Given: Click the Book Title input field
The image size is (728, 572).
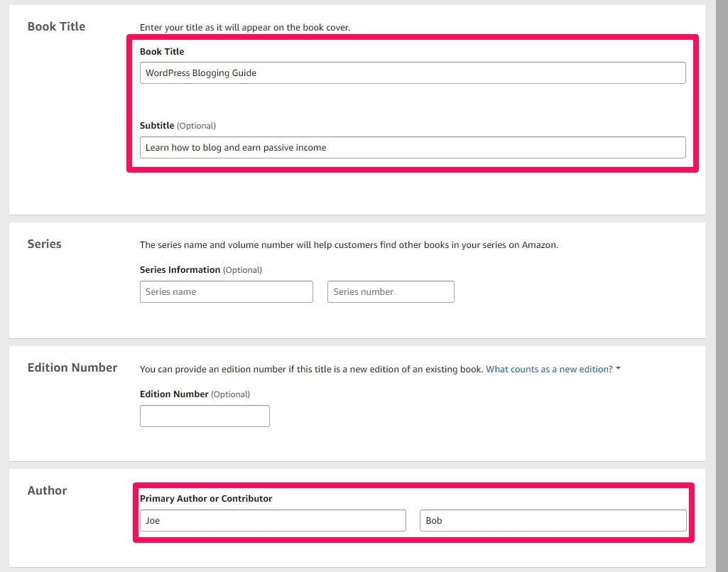Looking at the screenshot, I should [x=412, y=73].
